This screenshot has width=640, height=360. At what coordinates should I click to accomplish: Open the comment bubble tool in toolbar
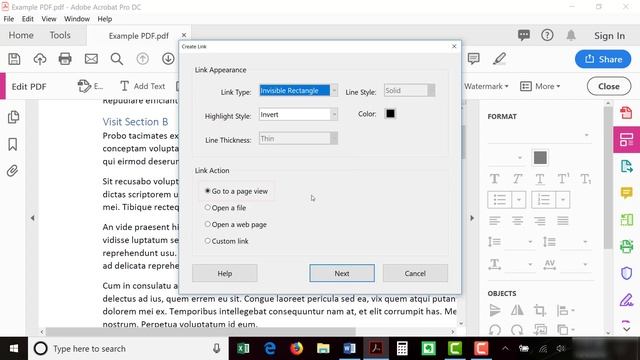point(473,59)
